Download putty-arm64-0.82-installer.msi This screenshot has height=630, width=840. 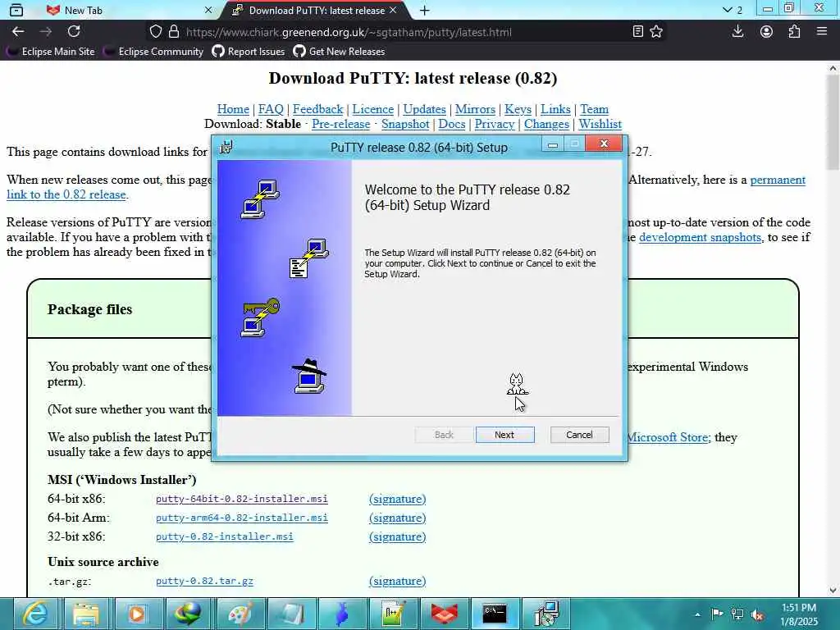click(x=242, y=518)
